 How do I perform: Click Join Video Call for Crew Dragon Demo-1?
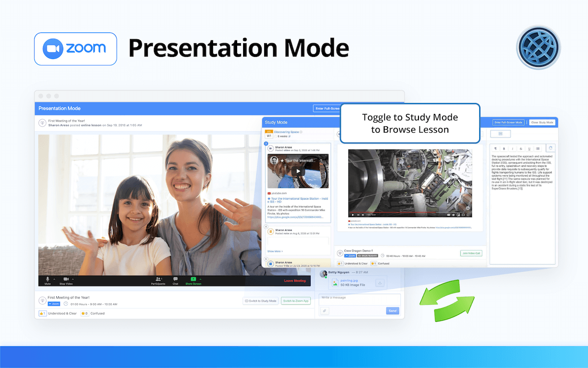pos(471,253)
